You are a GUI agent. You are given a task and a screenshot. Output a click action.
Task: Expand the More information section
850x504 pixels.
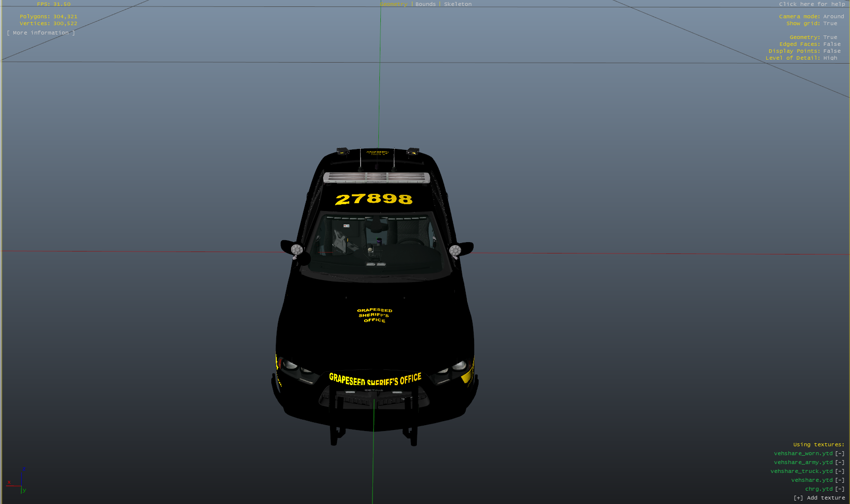coord(41,33)
